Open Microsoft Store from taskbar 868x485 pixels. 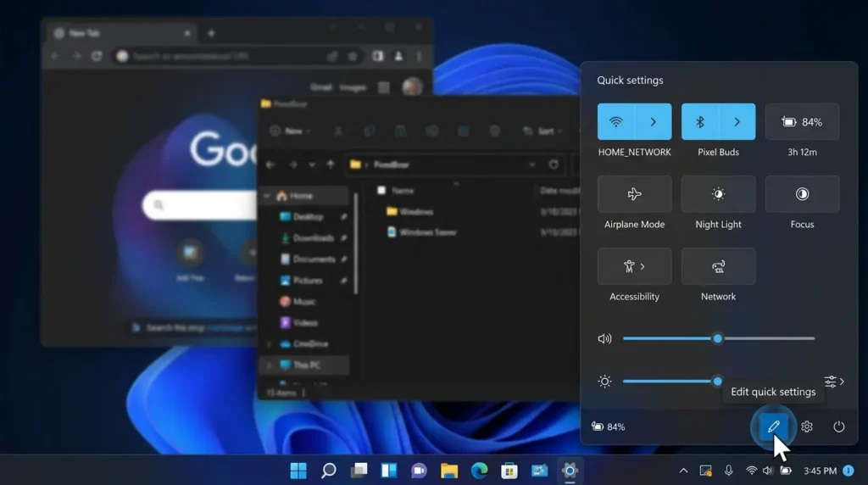509,471
